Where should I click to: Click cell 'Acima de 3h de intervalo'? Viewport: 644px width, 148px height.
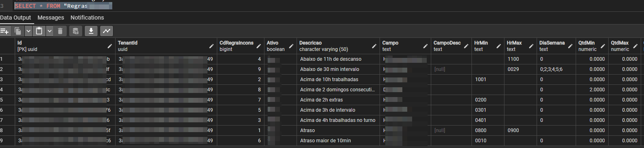[x=338, y=110]
